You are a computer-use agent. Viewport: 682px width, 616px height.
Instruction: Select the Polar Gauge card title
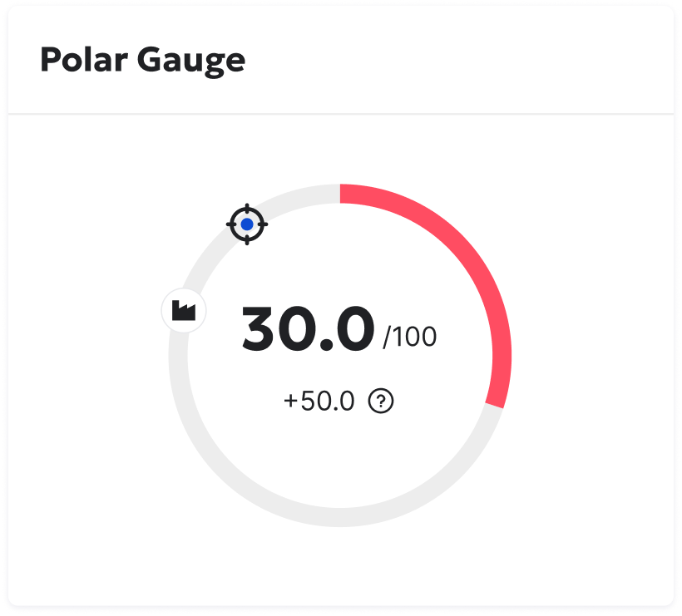point(144,60)
